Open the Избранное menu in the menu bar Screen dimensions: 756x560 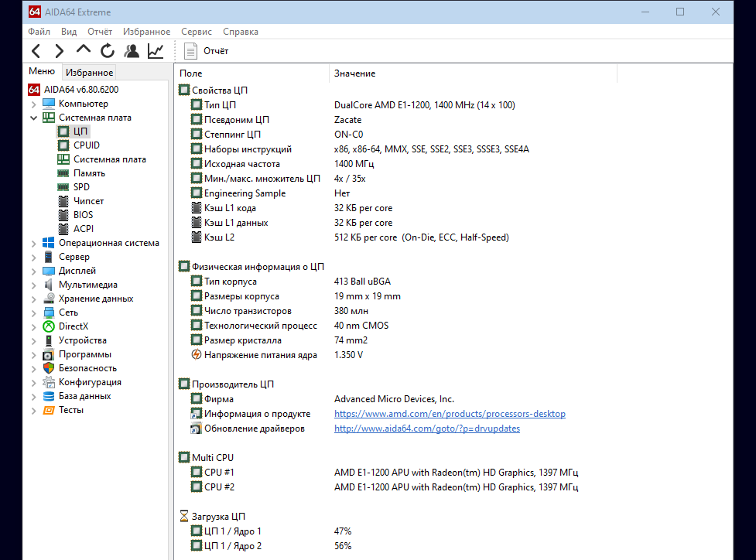(146, 32)
